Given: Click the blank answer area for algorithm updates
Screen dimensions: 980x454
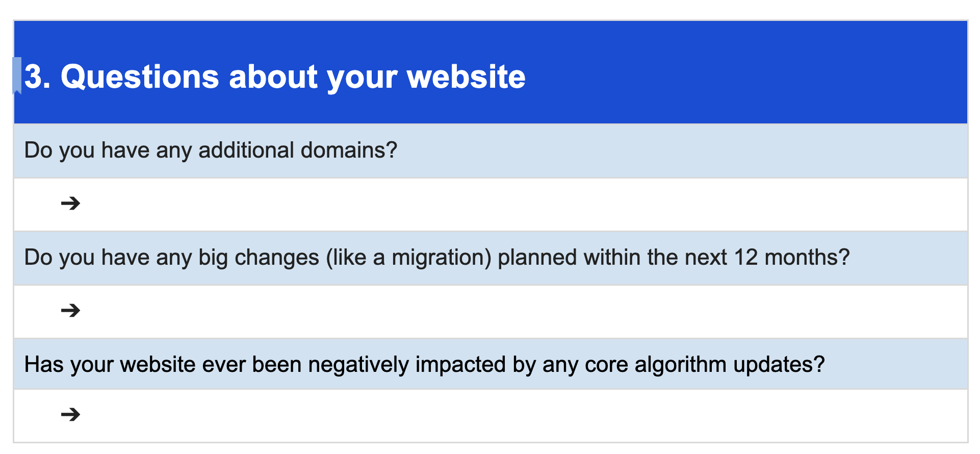Looking at the screenshot, I should pyautogui.click(x=510, y=415).
